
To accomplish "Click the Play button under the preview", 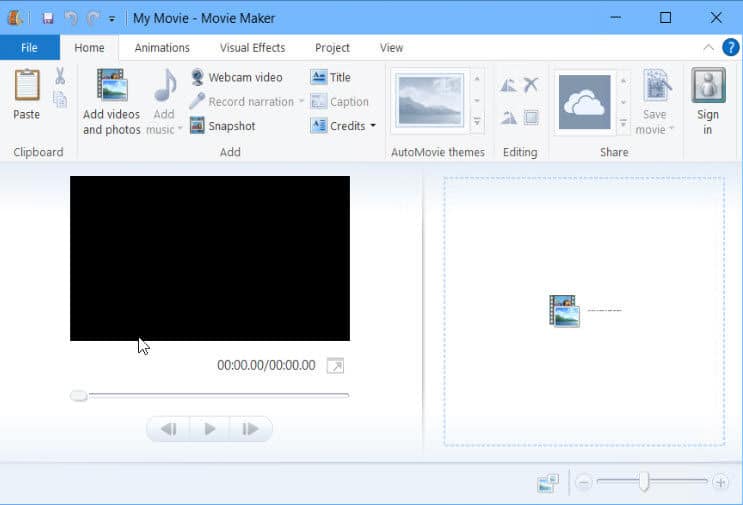I will [210, 429].
